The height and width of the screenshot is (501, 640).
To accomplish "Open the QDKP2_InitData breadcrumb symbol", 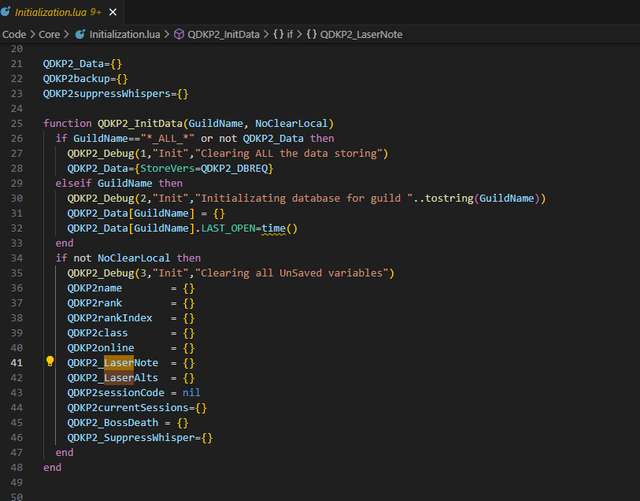I will click(x=223, y=35).
